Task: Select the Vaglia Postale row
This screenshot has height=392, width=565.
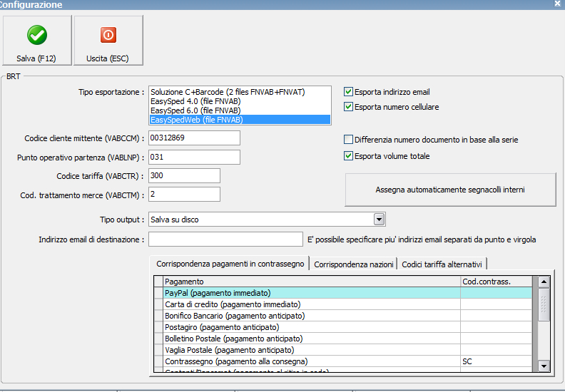Action: click(342, 350)
